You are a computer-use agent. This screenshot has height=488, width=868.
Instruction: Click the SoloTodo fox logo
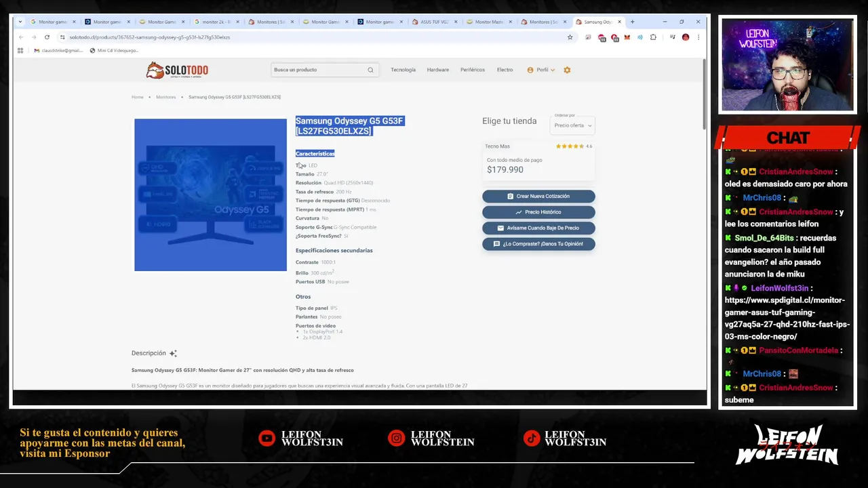(155, 70)
